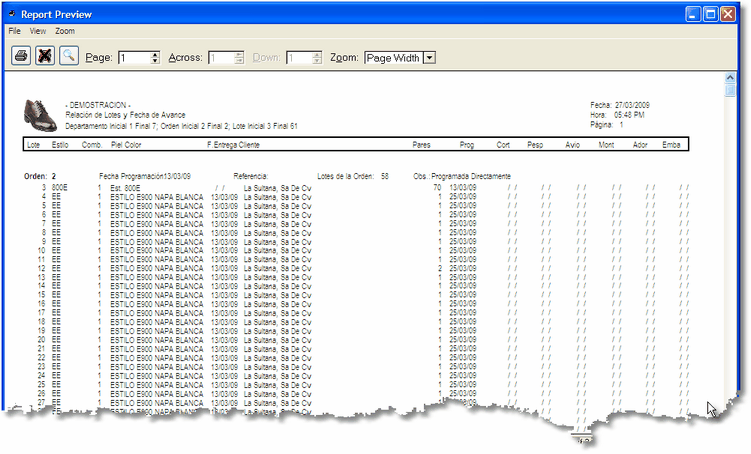This screenshot has height=454, width=751.
Task: Click pares value '2' in lote 12 row
Action: click(440, 268)
